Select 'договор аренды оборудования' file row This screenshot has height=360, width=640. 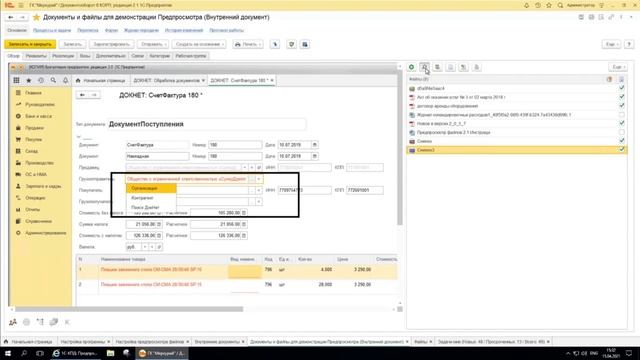[517, 106]
